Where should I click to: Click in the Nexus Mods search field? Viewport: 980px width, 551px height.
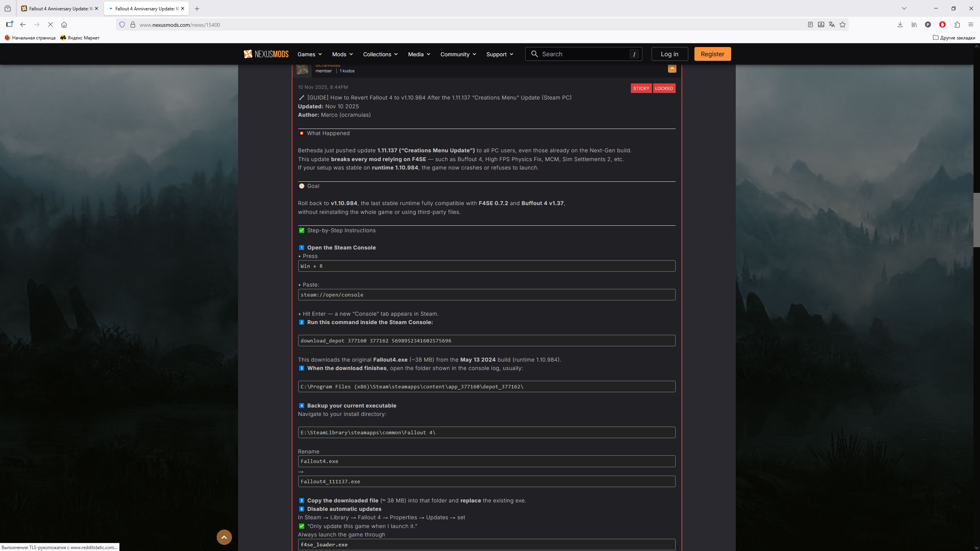point(582,54)
